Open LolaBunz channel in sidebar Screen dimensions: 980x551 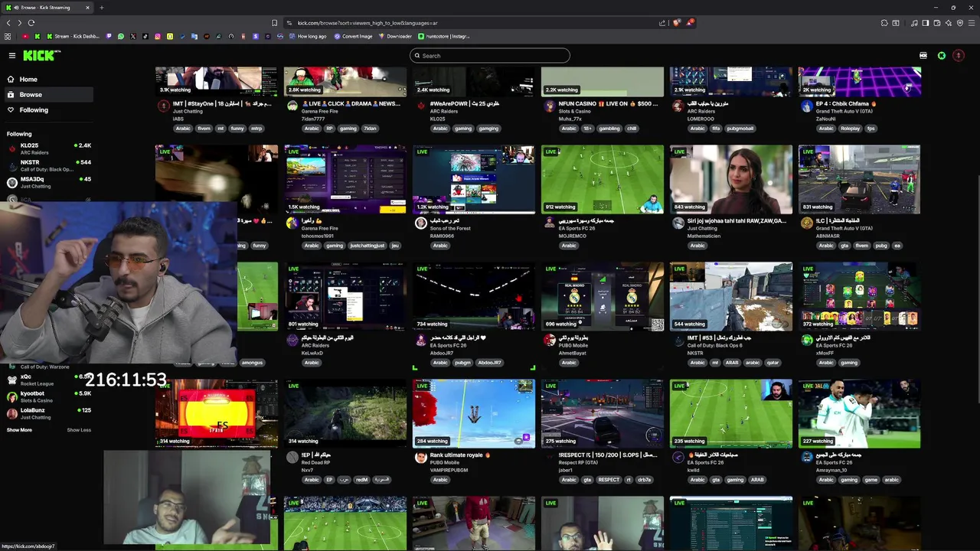[x=48, y=413]
